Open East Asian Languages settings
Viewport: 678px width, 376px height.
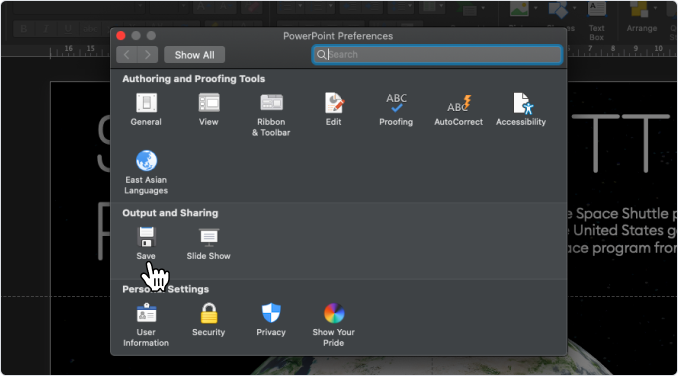(146, 172)
